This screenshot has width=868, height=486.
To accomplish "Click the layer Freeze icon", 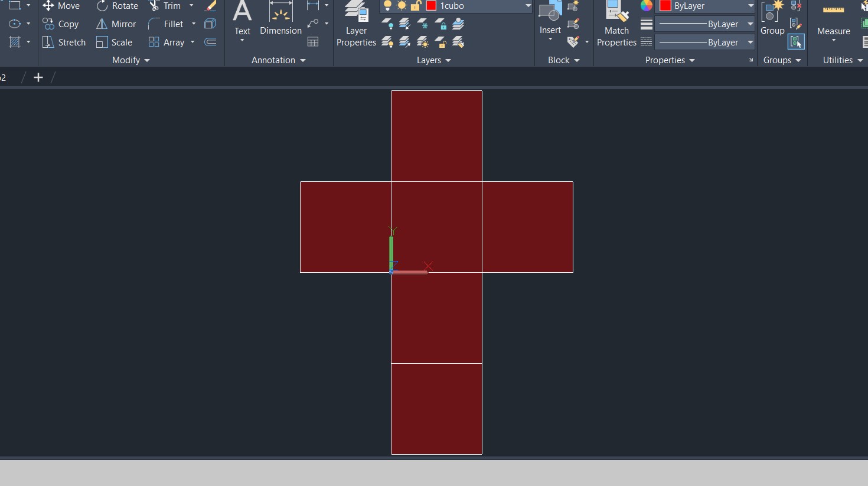I will pos(423,24).
